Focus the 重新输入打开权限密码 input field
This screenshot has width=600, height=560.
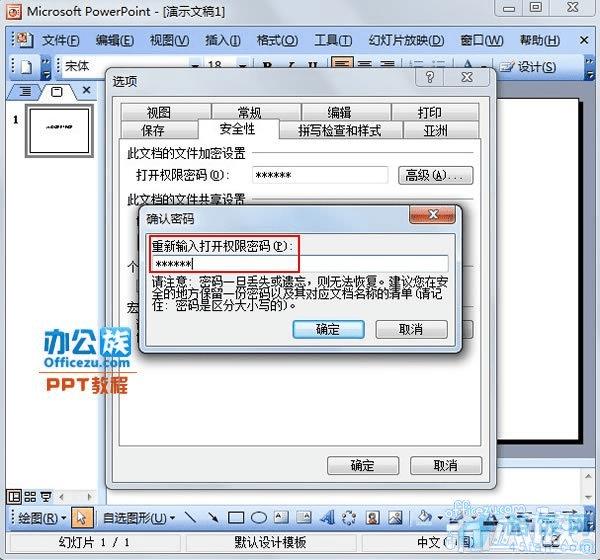[x=299, y=263]
